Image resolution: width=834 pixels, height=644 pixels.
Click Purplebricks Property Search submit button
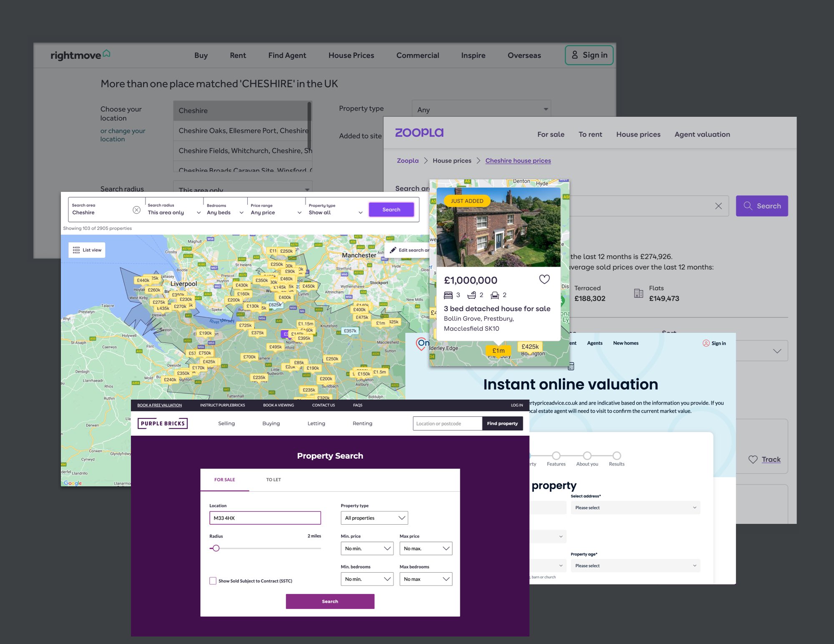pos(330,601)
